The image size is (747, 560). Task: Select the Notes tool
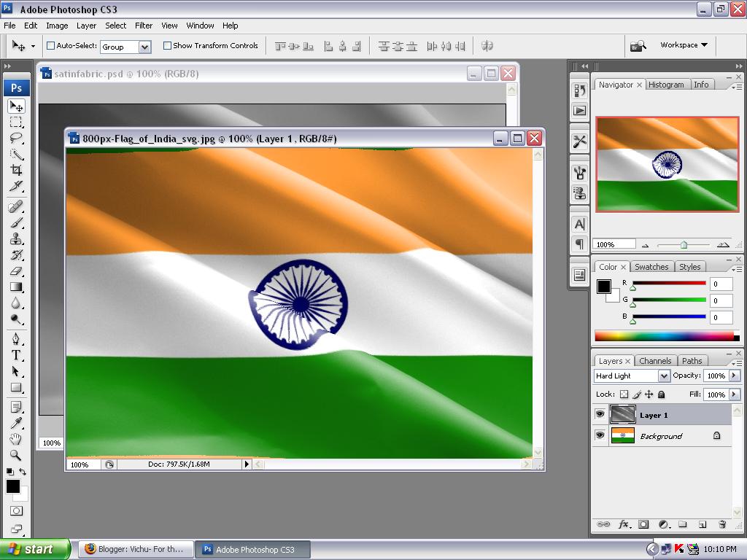[x=16, y=407]
